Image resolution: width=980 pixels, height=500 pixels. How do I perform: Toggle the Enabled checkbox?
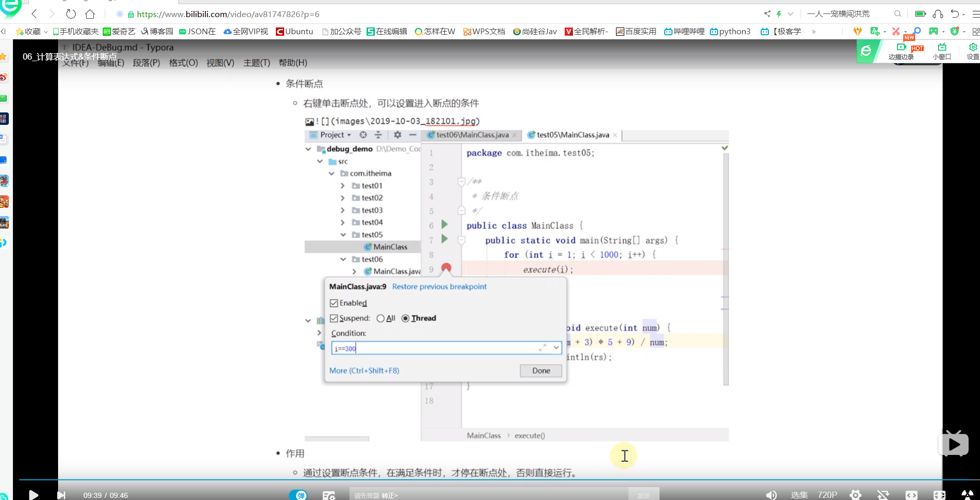point(334,303)
